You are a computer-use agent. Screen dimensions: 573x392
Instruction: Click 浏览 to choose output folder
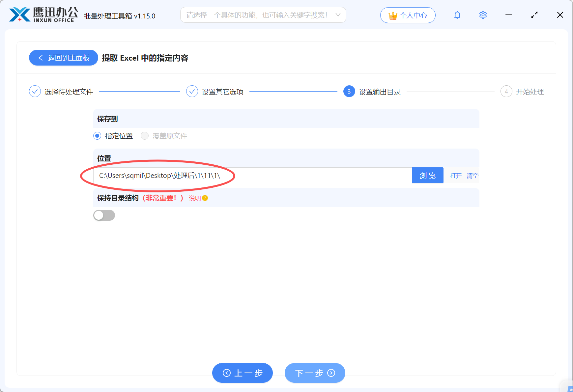[427, 175]
